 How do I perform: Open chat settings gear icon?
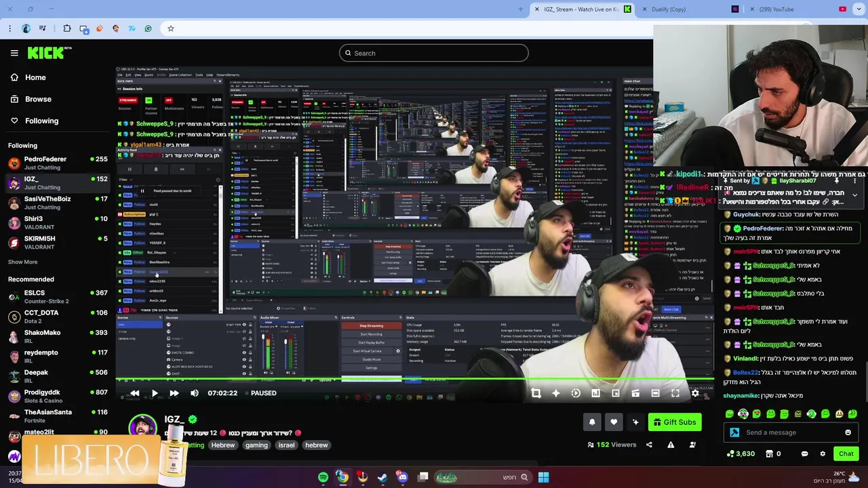823,454
